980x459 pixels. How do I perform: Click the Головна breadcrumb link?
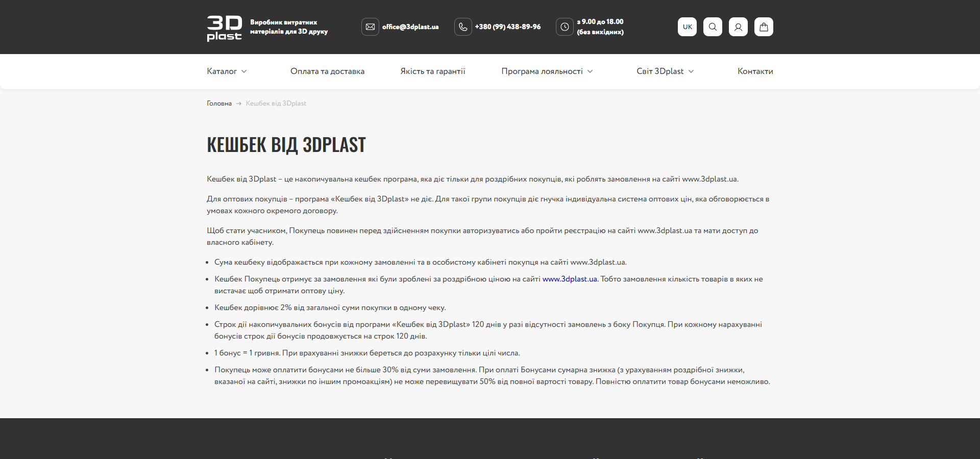[219, 104]
